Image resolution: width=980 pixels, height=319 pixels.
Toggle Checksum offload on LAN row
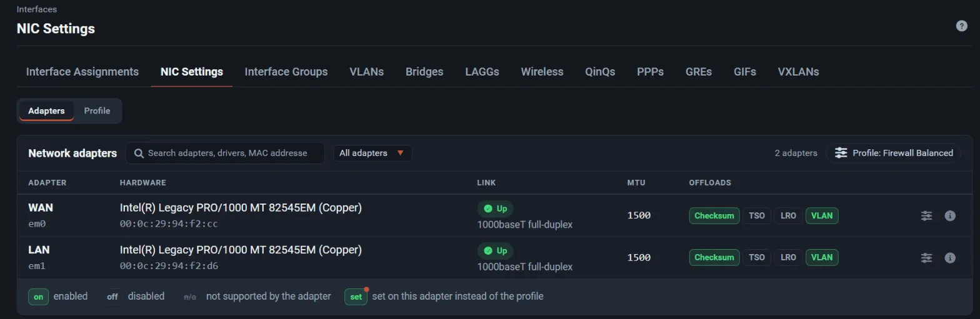coord(714,257)
